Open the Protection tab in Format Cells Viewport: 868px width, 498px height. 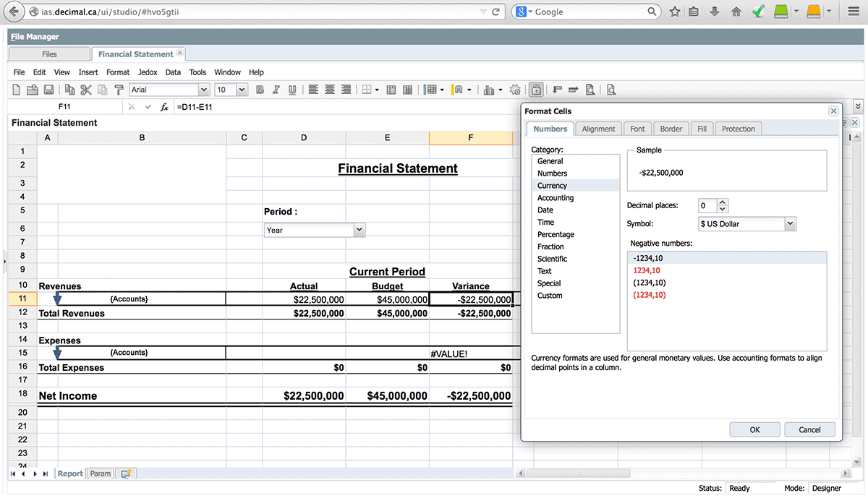739,129
